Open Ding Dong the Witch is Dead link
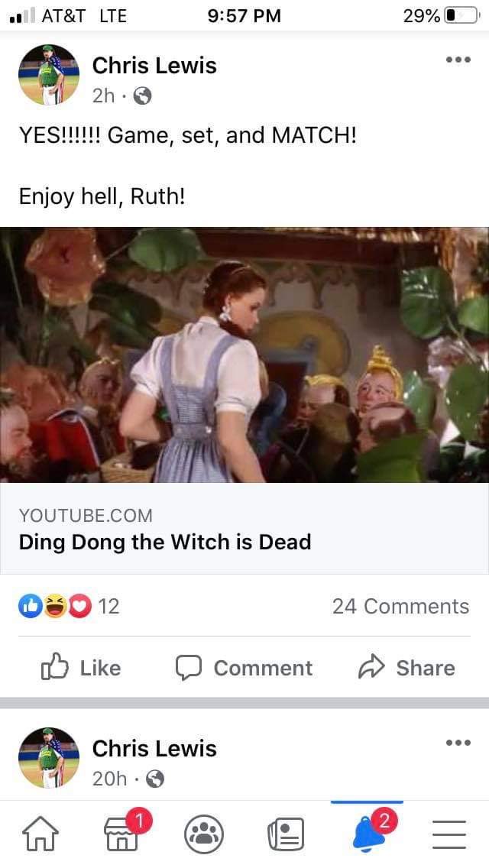 [165, 542]
